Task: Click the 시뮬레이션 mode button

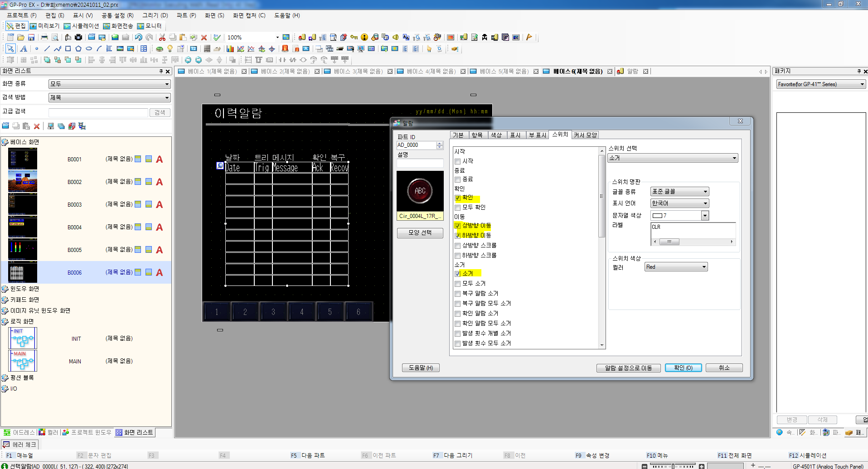Action: click(x=81, y=26)
